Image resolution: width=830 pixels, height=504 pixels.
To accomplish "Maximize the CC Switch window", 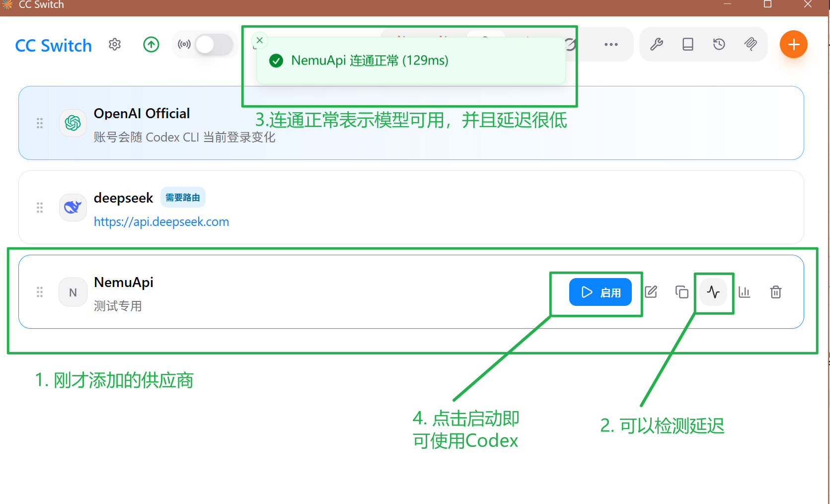I will tap(767, 4).
